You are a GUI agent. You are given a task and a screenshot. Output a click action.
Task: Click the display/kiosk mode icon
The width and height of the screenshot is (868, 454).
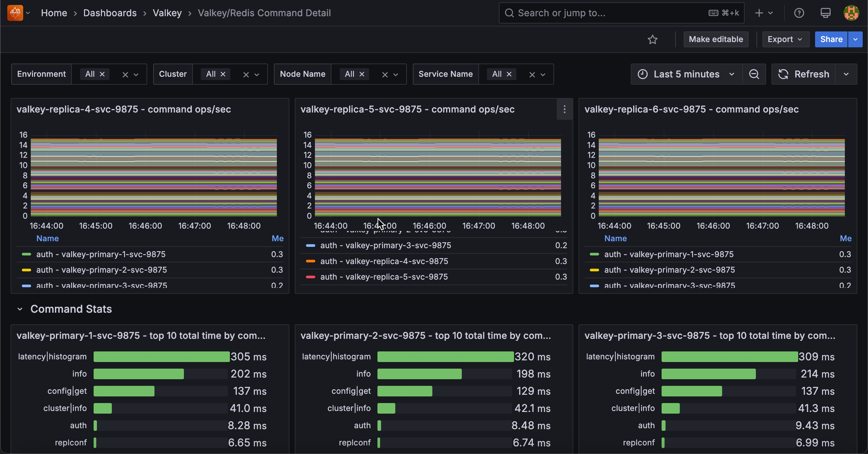click(826, 13)
